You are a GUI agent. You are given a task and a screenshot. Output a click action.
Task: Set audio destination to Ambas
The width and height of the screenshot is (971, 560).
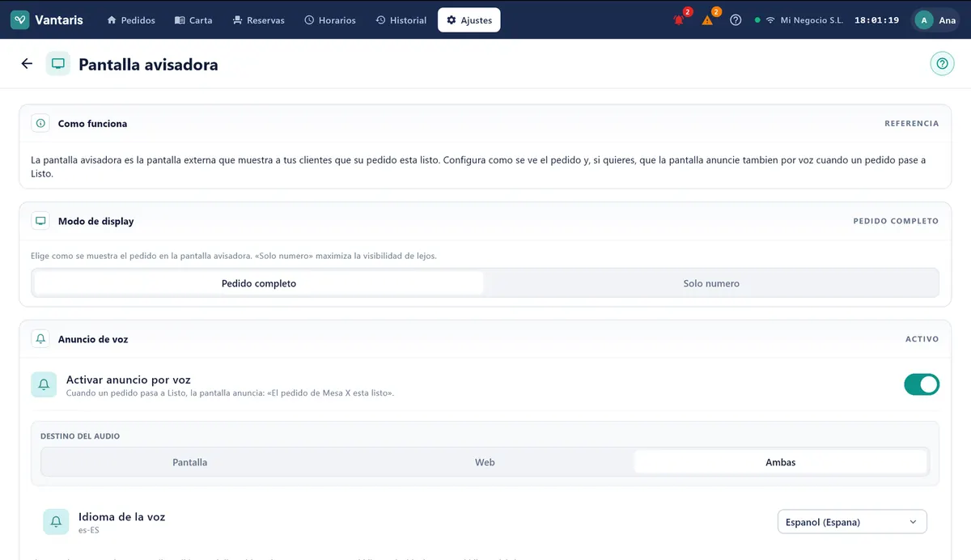tap(780, 462)
